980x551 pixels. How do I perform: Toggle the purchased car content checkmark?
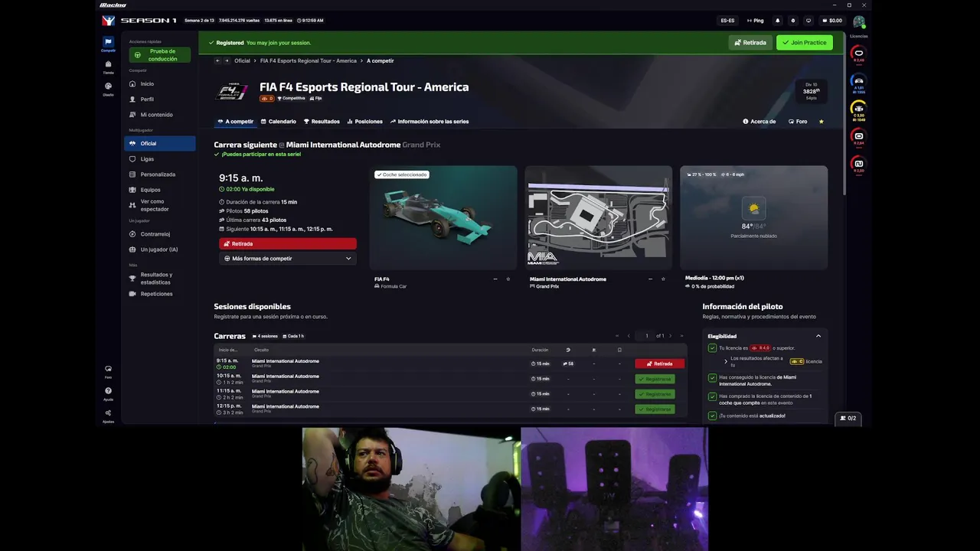point(712,396)
